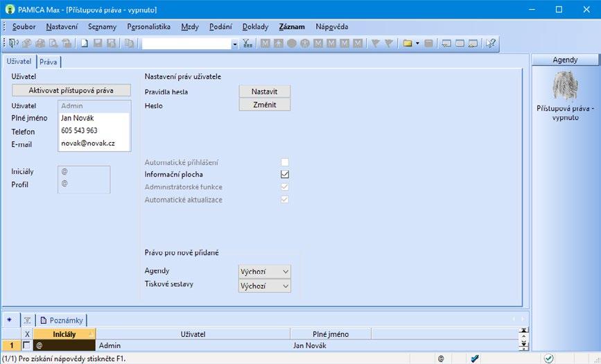
Task: Click the filter tree icon beside search box
Action: click(x=247, y=44)
